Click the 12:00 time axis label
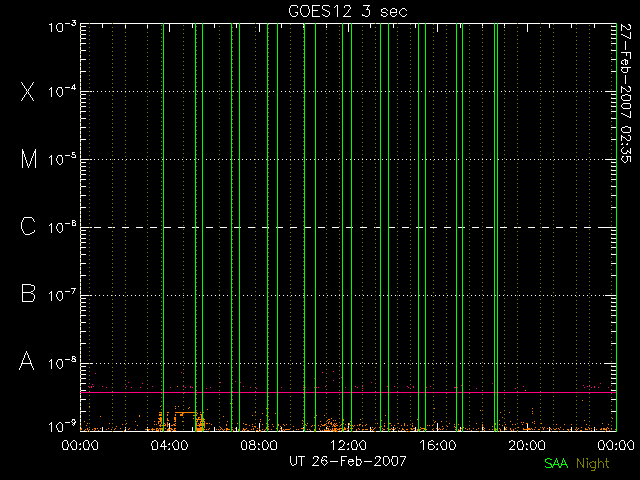 (x=348, y=445)
